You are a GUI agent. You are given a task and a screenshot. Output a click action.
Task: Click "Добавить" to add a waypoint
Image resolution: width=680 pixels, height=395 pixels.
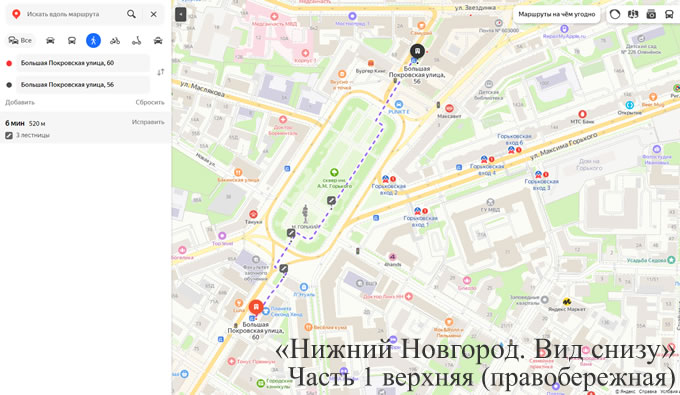[x=20, y=102]
